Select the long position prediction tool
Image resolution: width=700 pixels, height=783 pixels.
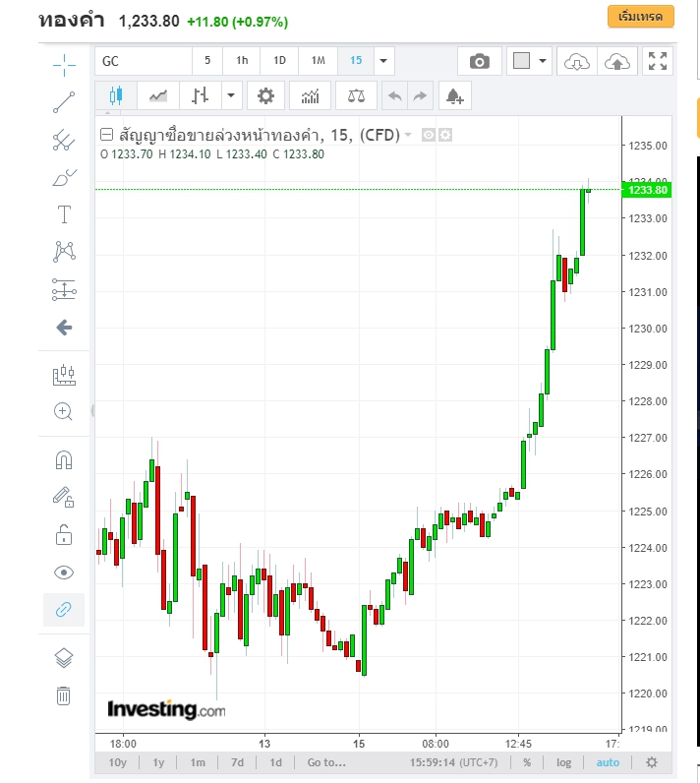(x=64, y=289)
